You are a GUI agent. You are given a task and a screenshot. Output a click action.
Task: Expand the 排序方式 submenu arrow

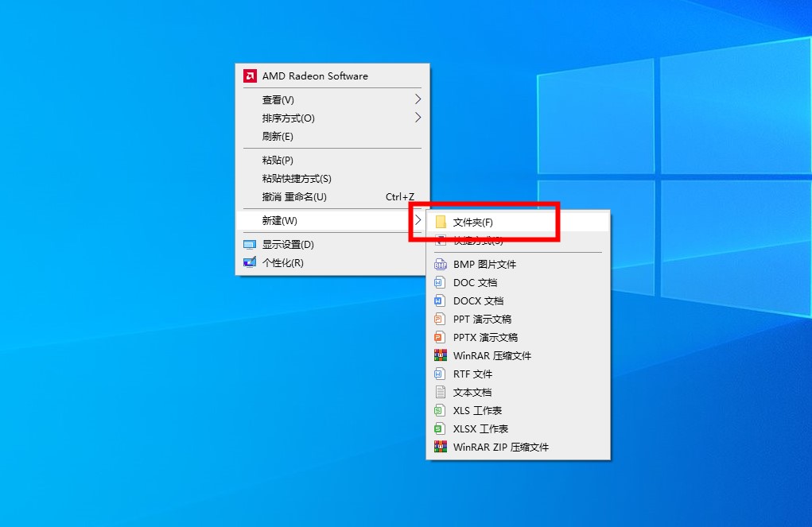(418, 118)
